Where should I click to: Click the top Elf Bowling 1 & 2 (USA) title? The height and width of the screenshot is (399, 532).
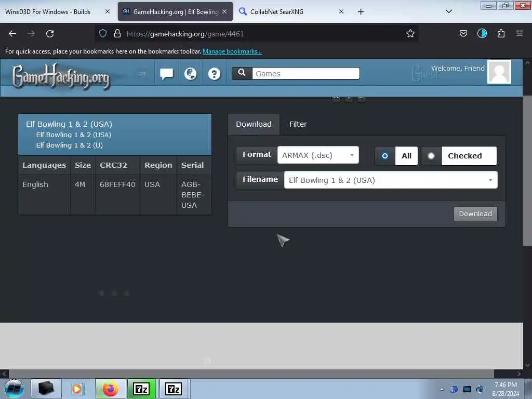69,124
